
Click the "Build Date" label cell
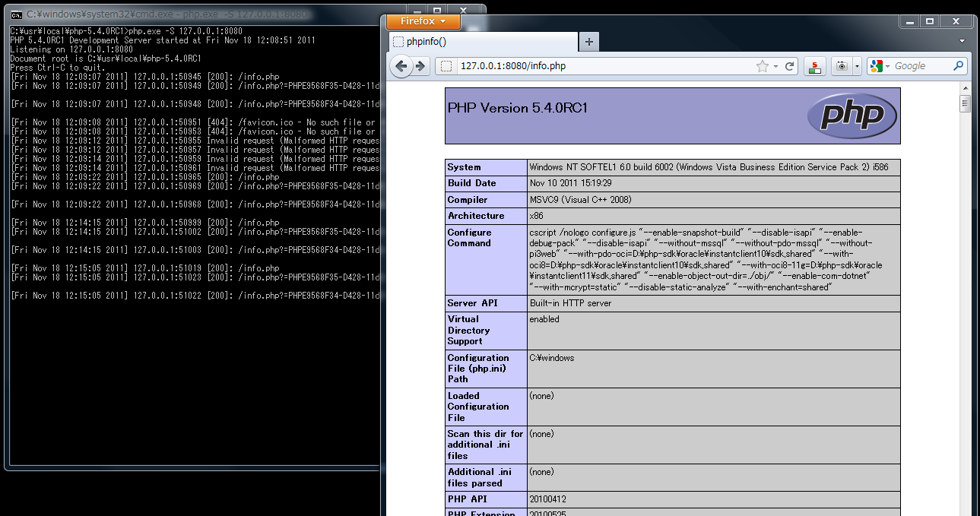(x=486, y=183)
